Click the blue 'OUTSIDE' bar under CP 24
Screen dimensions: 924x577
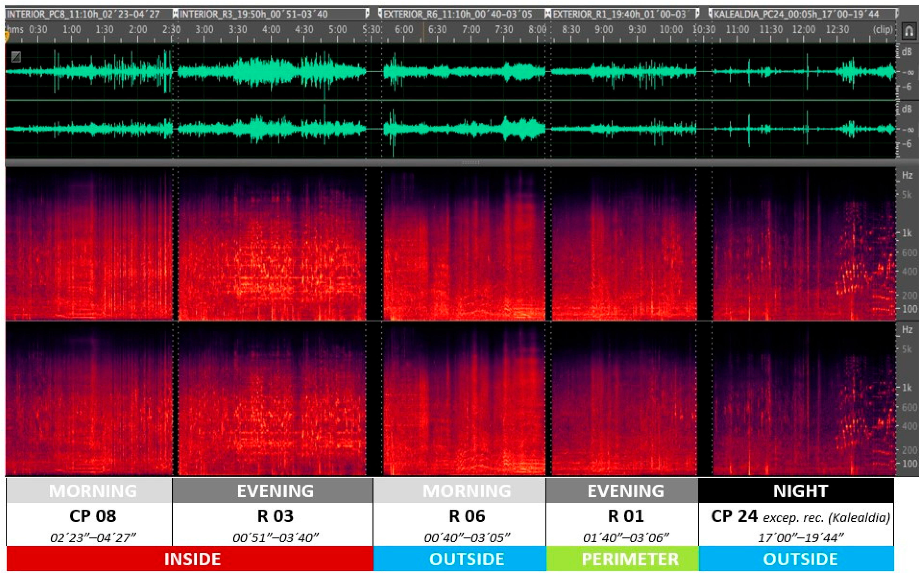(796, 559)
